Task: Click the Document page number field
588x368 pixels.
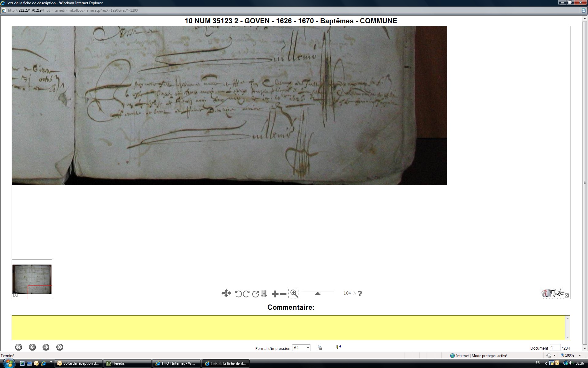Action: 555,347
